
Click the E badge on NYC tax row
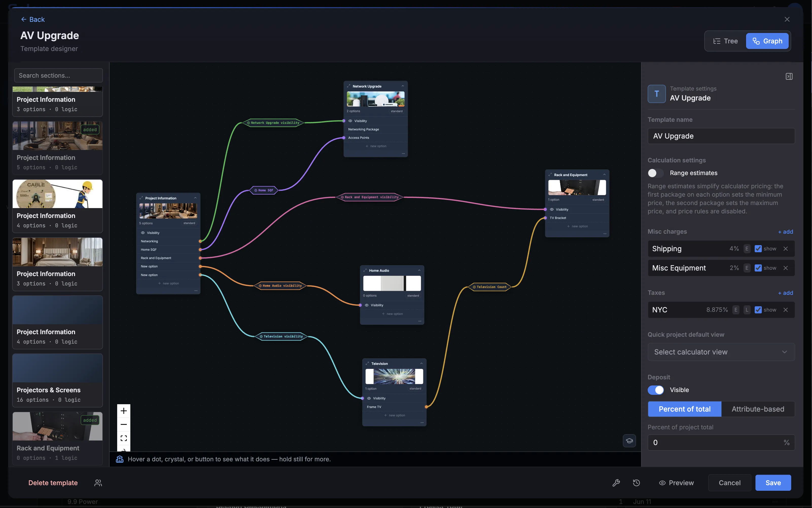pyautogui.click(x=736, y=310)
